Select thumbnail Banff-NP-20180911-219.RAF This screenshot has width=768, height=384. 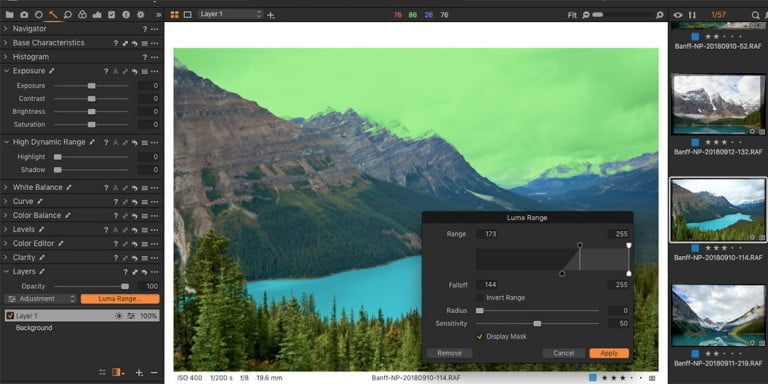click(x=719, y=315)
